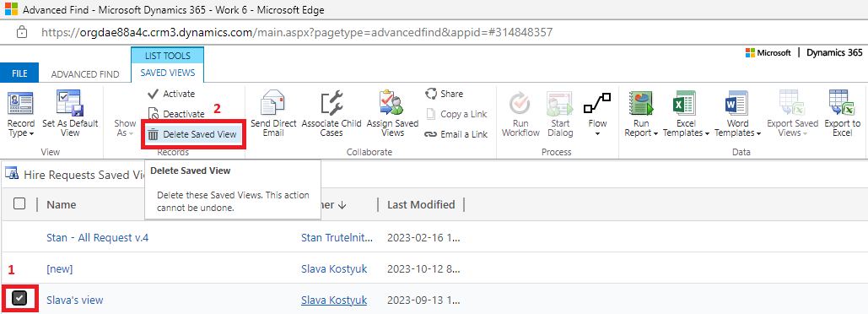This screenshot has width=868, height=314.
Task: Share the selected saved view
Action: [444, 94]
